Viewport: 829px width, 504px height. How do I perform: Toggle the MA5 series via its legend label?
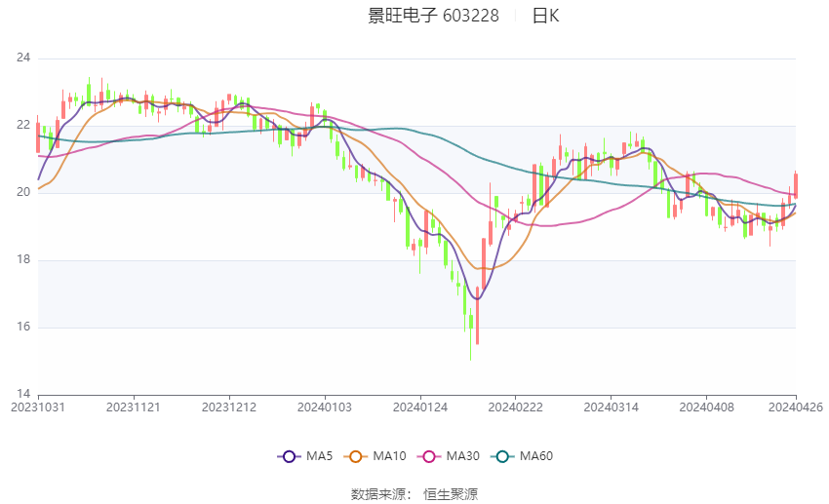point(319,456)
